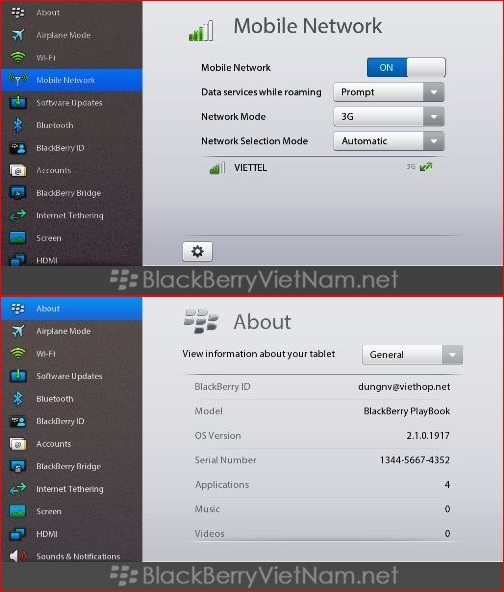The height and width of the screenshot is (592, 504).
Task: Click the Bluetooth icon in the top sidebar
Action: pyautogui.click(x=18, y=125)
